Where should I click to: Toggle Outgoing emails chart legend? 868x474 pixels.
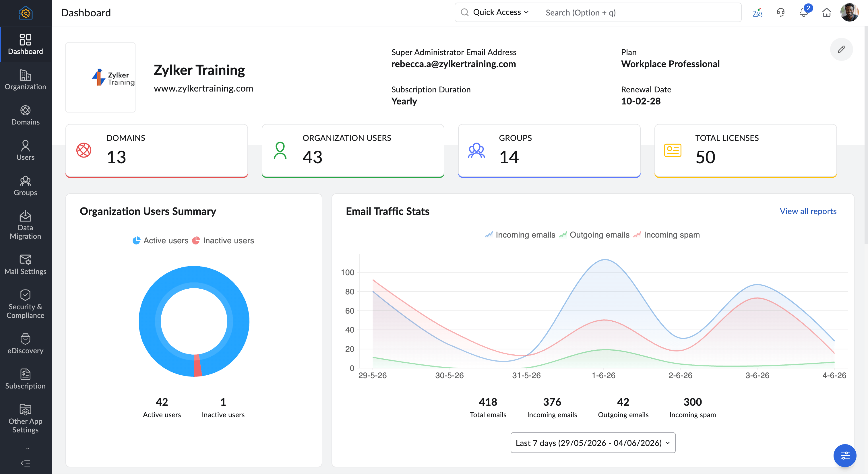tap(594, 235)
